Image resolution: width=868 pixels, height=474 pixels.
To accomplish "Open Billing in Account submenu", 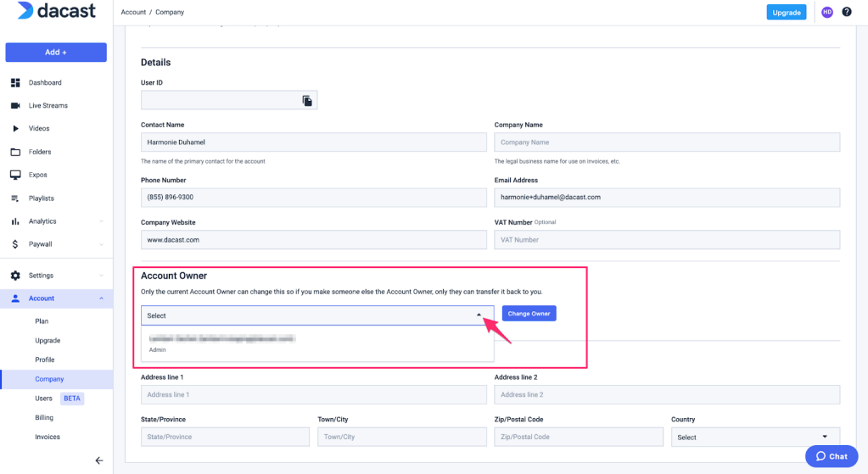I will point(44,417).
